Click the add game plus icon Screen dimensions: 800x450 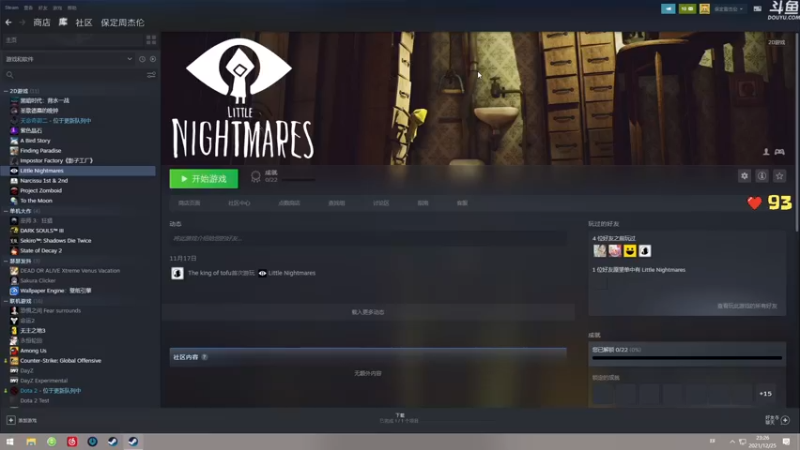tap(11, 420)
